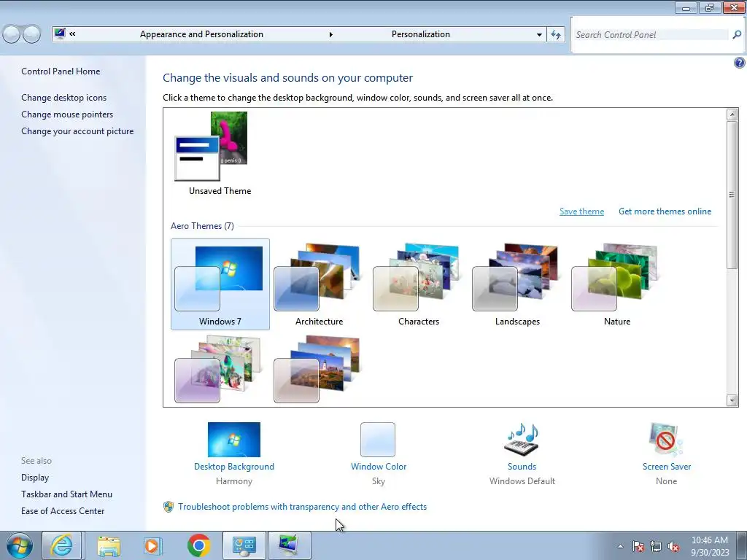This screenshot has height=560, width=747.
Task: Click the themes list scrollbar thumb
Action: coord(732,194)
